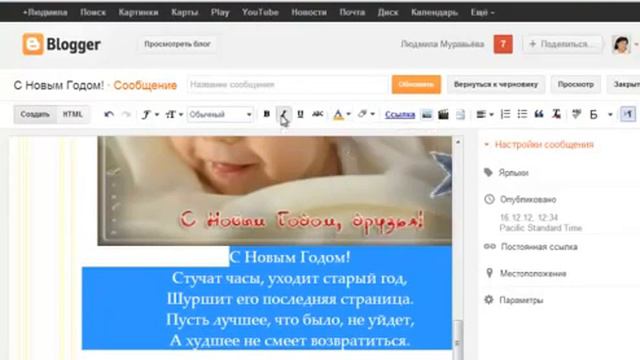Toggle strikethrough formatting
Viewport: 640px width, 360px height.
[x=318, y=114]
